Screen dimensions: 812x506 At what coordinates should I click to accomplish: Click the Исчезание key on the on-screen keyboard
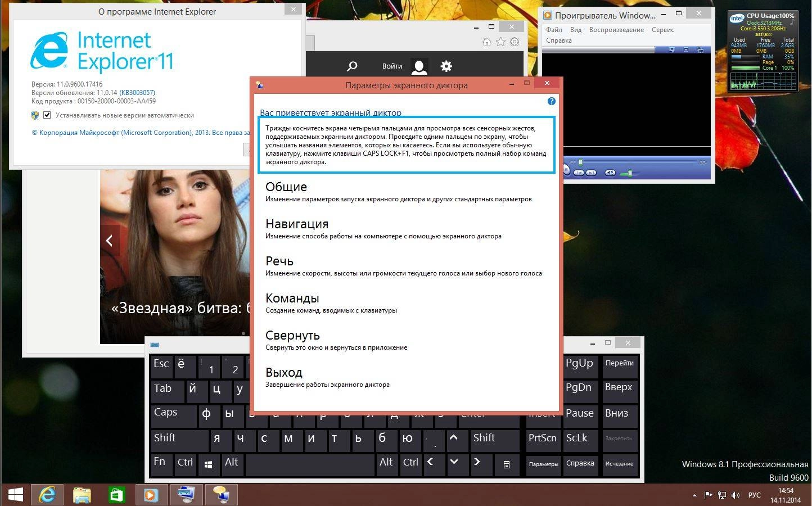(x=619, y=464)
